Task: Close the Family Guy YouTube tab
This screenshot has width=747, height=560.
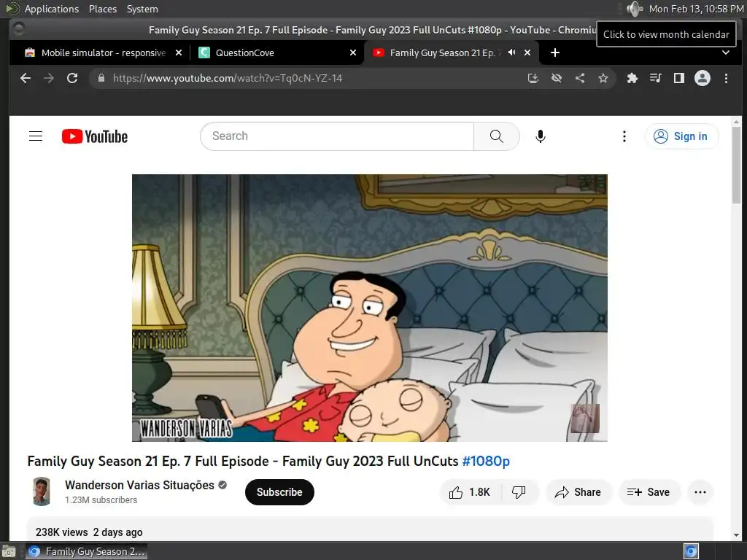Action: coord(527,52)
